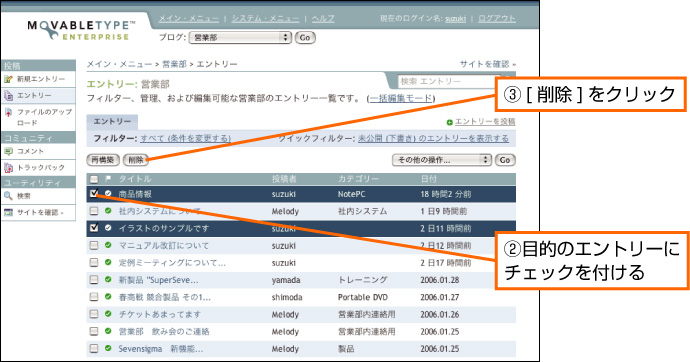Check the チケットあまってます entry checkbox
Screen dimensions: 690x362
94,314
